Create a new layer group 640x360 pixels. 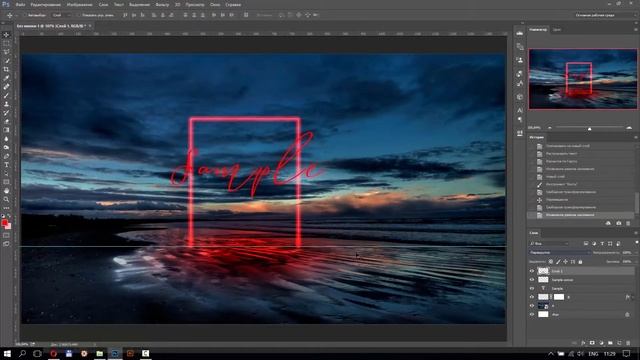pyautogui.click(x=610, y=343)
